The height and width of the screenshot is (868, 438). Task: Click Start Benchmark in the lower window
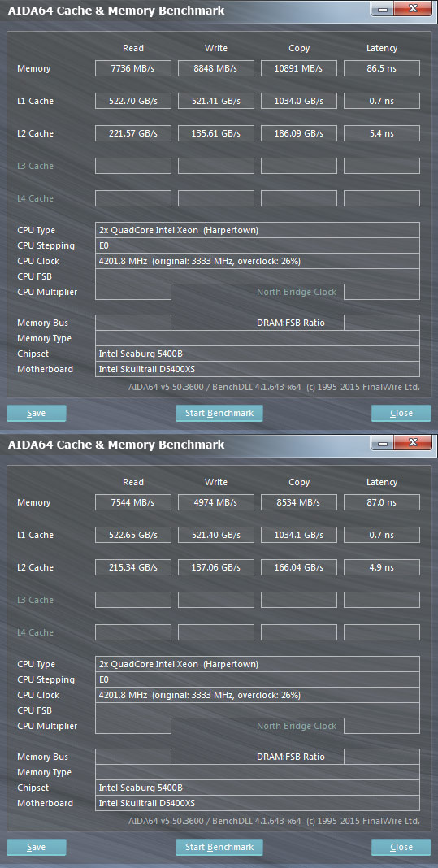(219, 847)
